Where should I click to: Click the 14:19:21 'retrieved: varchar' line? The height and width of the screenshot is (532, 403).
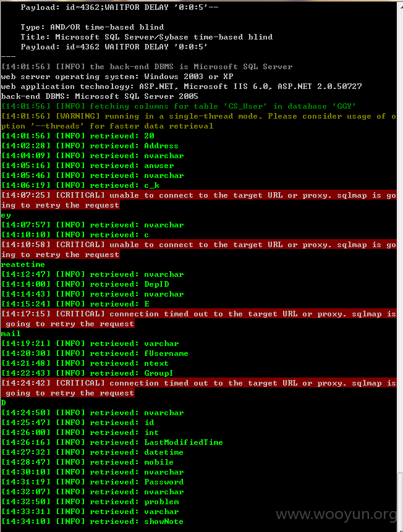coord(90,344)
